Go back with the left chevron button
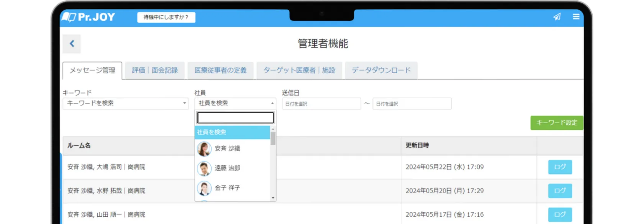644x224 pixels. (x=72, y=43)
